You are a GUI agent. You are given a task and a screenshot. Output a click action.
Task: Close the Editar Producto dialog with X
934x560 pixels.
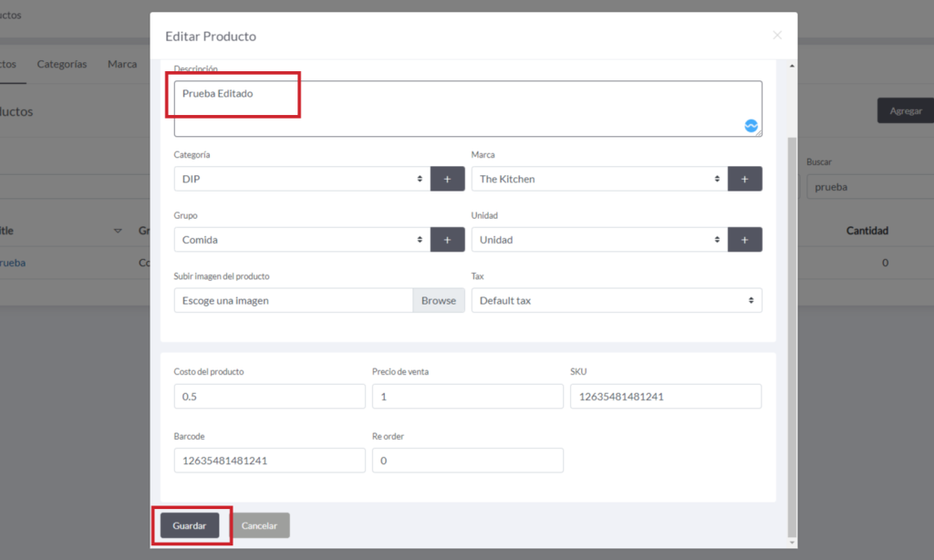click(777, 36)
